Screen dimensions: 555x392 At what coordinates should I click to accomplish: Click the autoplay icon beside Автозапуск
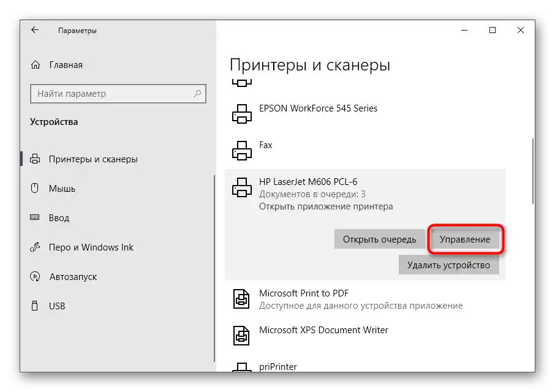pyautogui.click(x=35, y=276)
